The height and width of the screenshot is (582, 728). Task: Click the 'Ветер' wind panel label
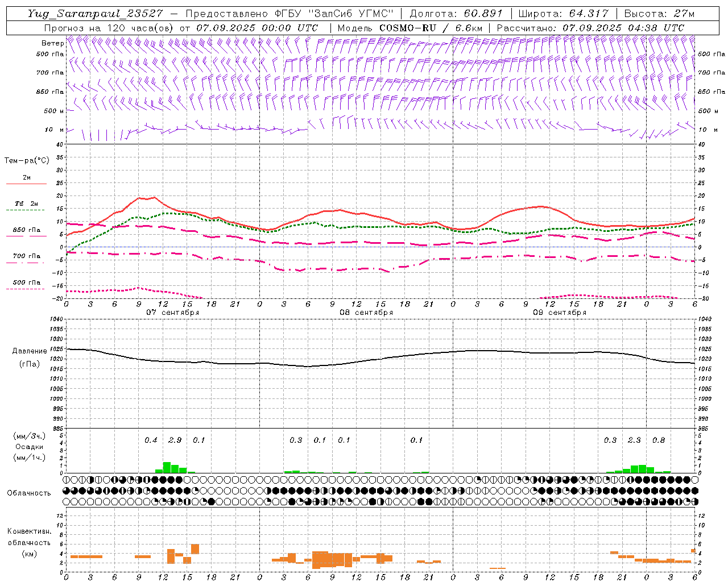click(52, 43)
